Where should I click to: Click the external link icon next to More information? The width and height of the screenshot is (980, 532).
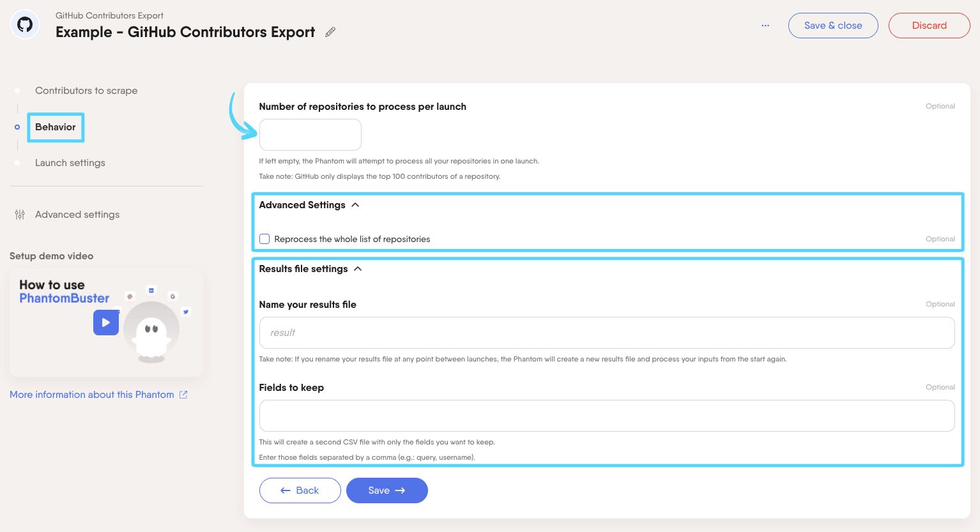183,395
